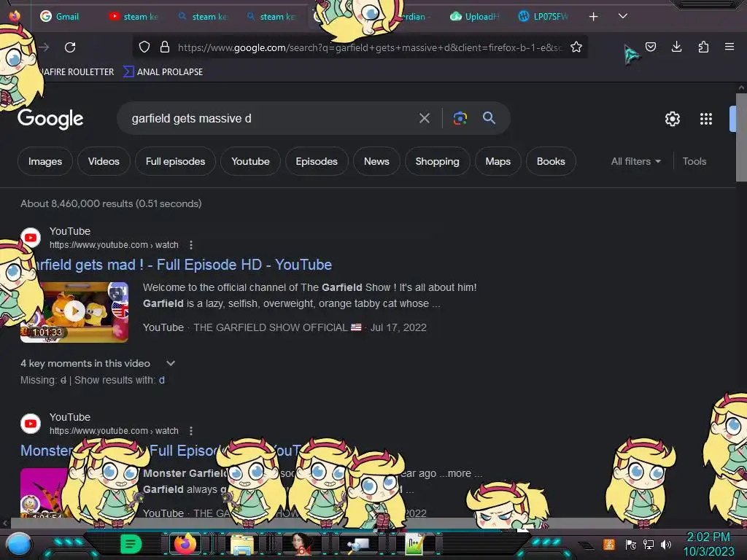
Task: Filter results by Images
Action: click(x=45, y=161)
